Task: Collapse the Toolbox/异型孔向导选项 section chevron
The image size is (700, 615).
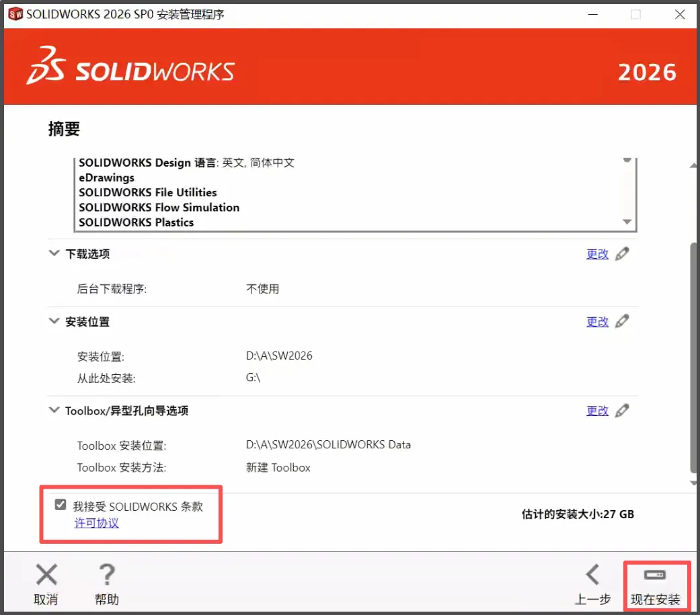Action: point(54,410)
